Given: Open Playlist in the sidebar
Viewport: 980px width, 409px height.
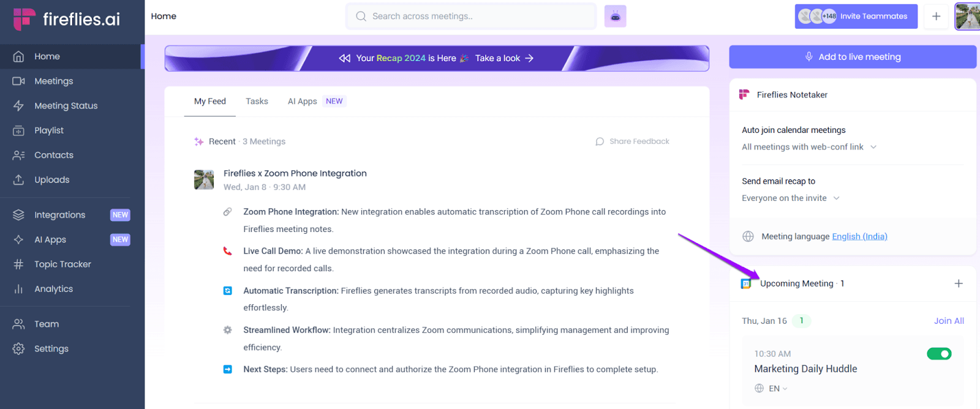Looking at the screenshot, I should 71,130.
